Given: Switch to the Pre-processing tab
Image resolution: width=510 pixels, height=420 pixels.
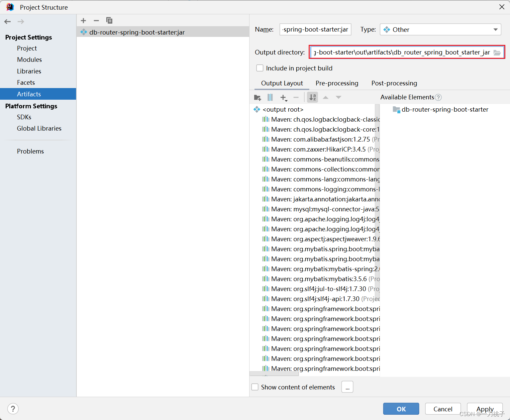Looking at the screenshot, I should click(x=337, y=83).
